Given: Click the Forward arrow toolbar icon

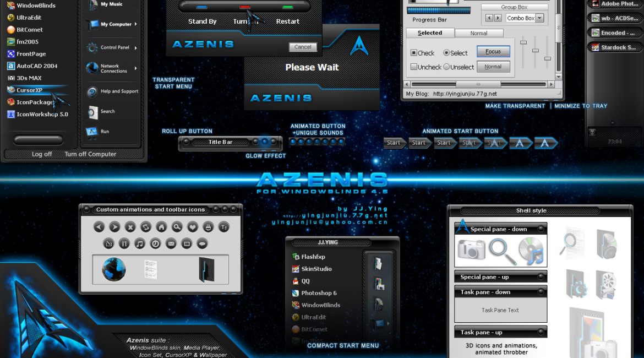Looking at the screenshot, I should tap(114, 227).
